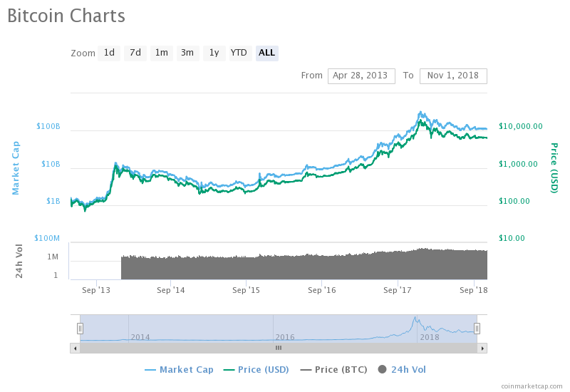This screenshot has height=392, width=570.
Task: Set zoom to 1m
Action: coord(162,53)
